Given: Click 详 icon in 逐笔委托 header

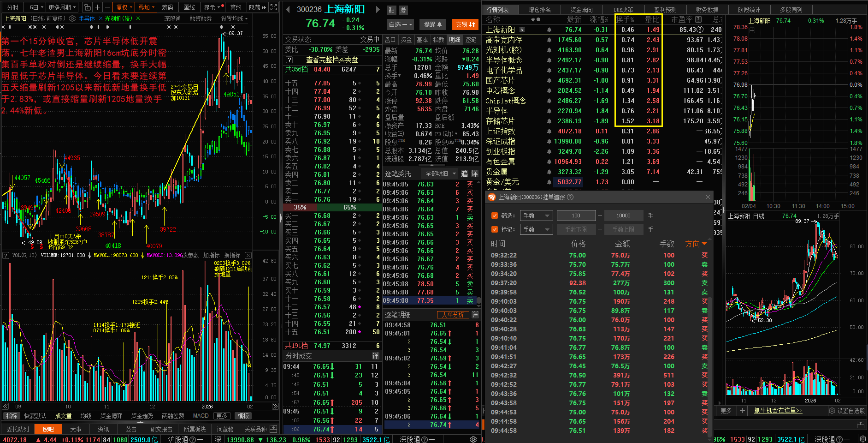Looking at the screenshot, I should coord(474,174).
